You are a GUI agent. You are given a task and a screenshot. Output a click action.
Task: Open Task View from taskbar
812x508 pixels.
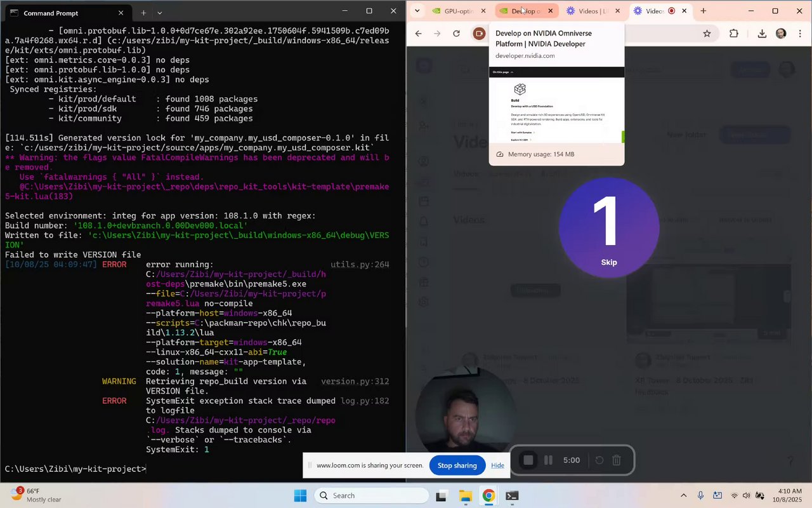click(x=442, y=496)
